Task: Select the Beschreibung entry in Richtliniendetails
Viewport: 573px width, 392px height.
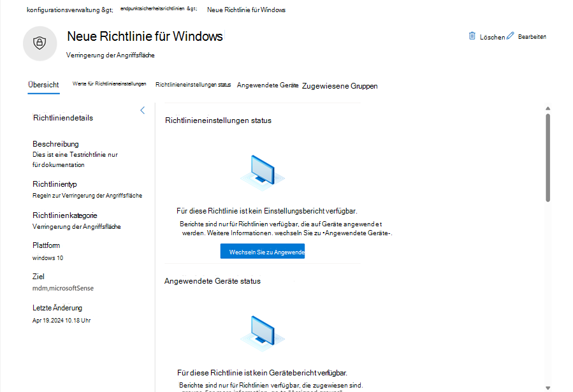Action: pyautogui.click(x=55, y=143)
